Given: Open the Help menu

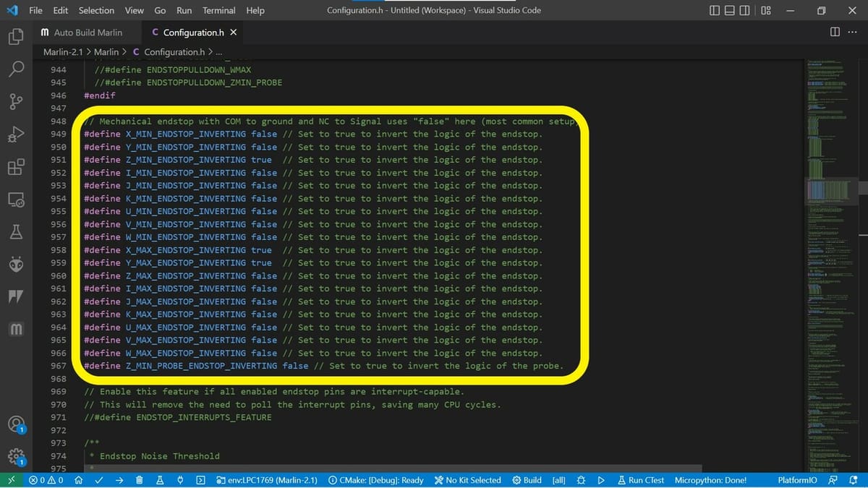Looking at the screenshot, I should coord(255,10).
